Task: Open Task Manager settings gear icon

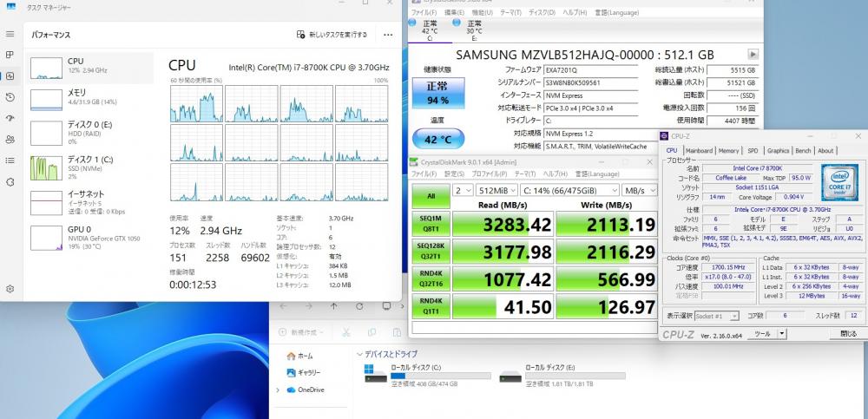Action: pyautogui.click(x=10, y=289)
